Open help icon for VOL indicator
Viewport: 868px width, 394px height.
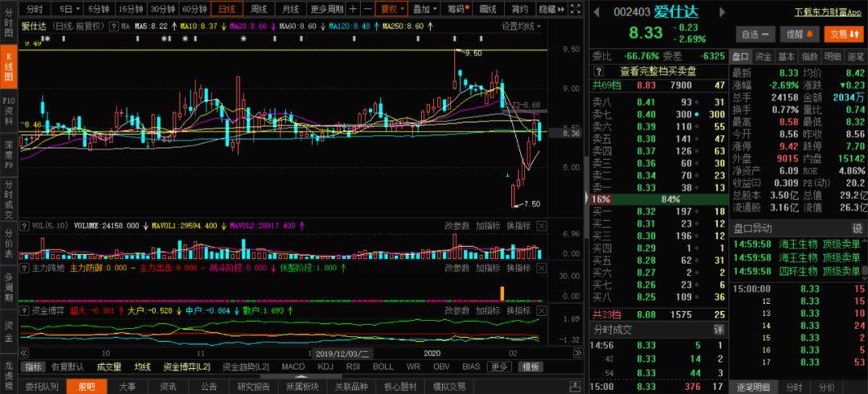[25, 226]
